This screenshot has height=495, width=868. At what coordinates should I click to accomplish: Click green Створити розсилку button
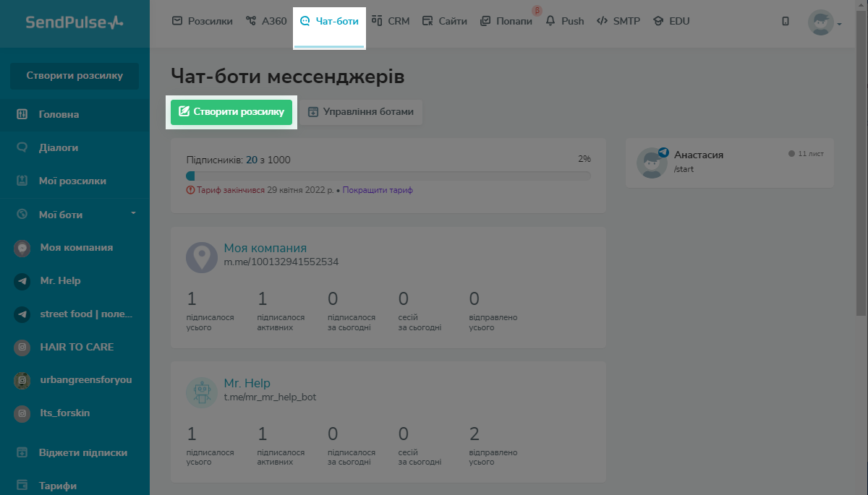[231, 112]
